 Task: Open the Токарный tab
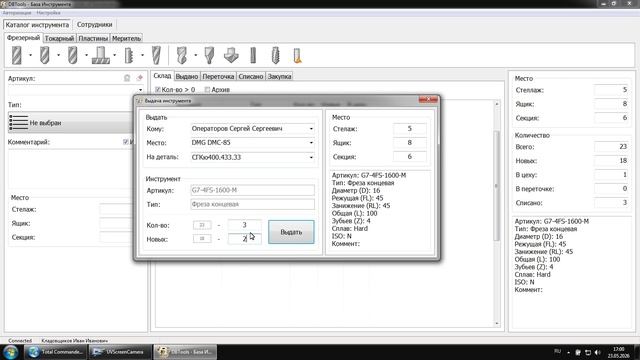click(x=60, y=38)
